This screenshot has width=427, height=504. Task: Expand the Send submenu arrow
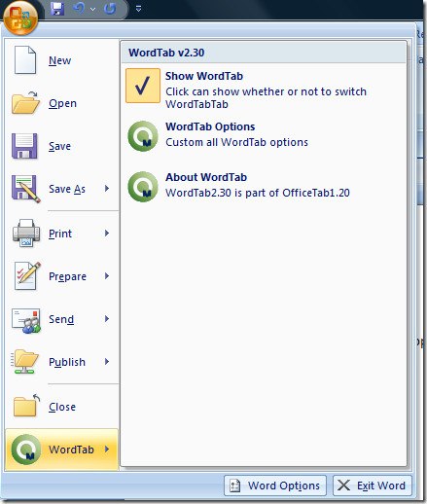coord(107,319)
